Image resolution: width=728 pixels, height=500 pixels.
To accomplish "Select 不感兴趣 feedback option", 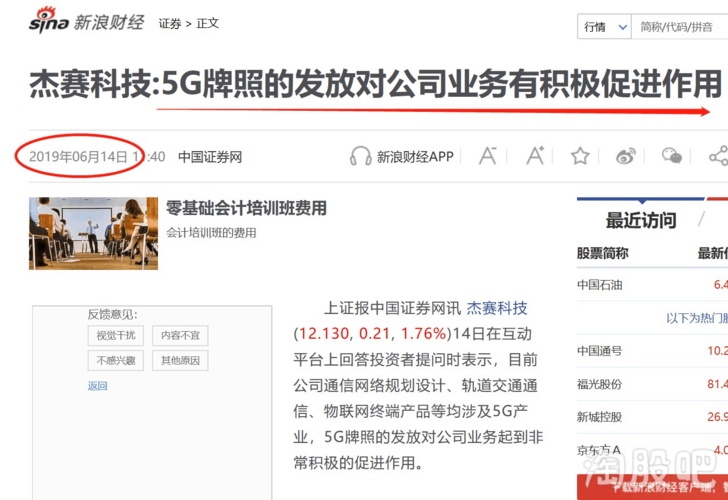I will click(x=116, y=360).
